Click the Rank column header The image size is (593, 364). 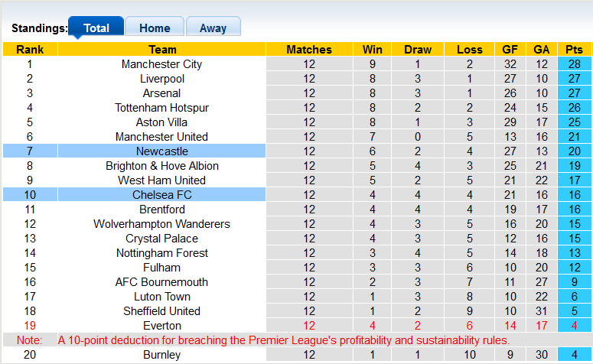point(30,50)
